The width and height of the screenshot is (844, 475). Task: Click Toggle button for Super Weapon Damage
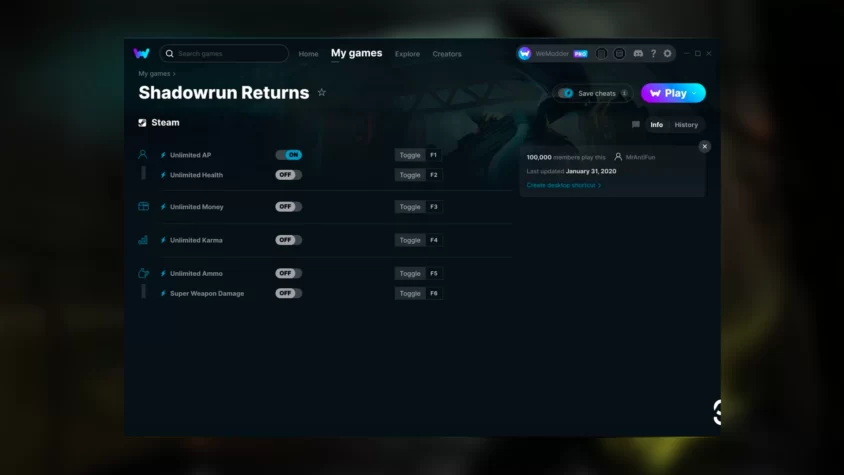click(x=410, y=294)
